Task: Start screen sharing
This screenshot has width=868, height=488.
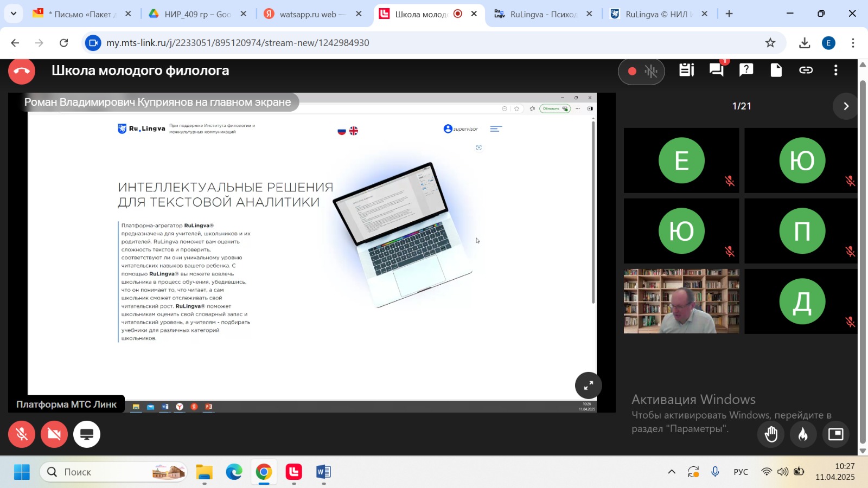Action: click(87, 434)
